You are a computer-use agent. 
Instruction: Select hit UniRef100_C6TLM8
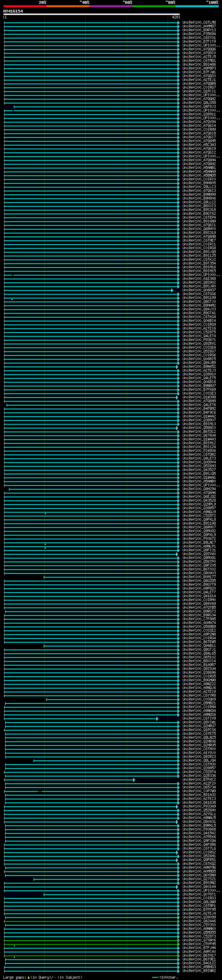tap(199, 23)
